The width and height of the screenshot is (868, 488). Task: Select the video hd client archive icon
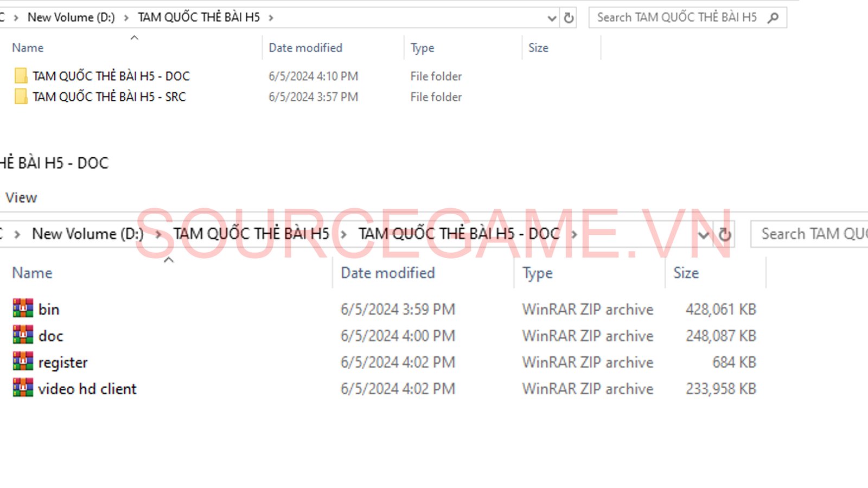tap(23, 388)
